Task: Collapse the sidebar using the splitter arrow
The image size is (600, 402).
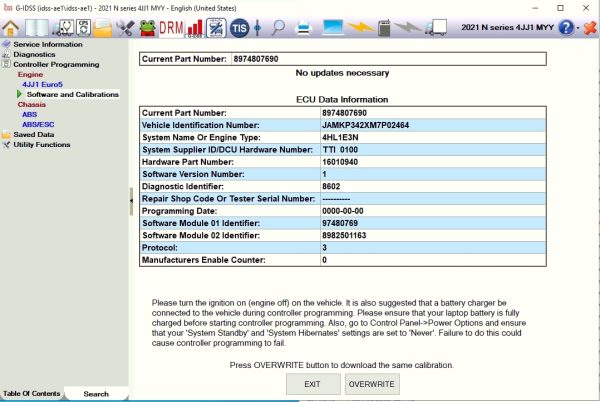Action: pos(131,200)
